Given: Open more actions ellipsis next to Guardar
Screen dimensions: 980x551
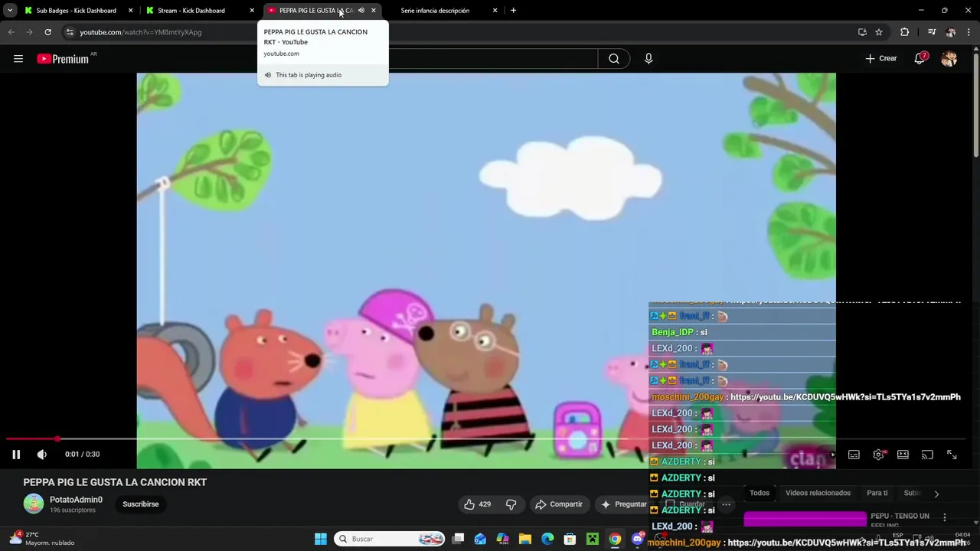Looking at the screenshot, I should [x=727, y=504].
